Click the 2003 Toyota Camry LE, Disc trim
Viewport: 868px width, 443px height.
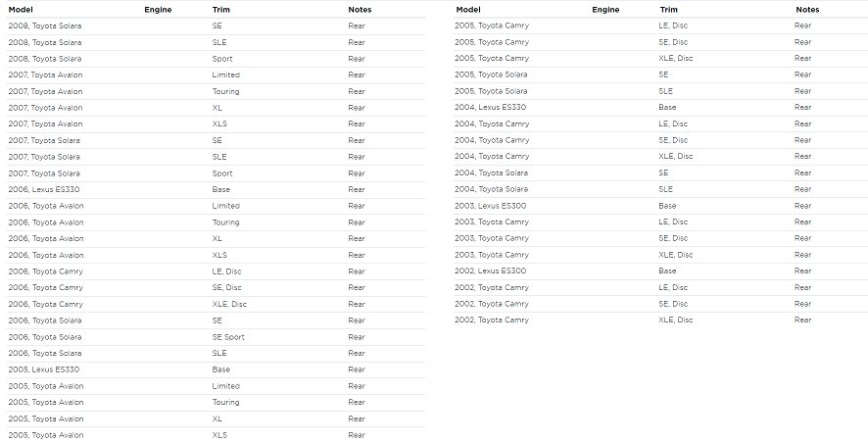click(x=673, y=221)
